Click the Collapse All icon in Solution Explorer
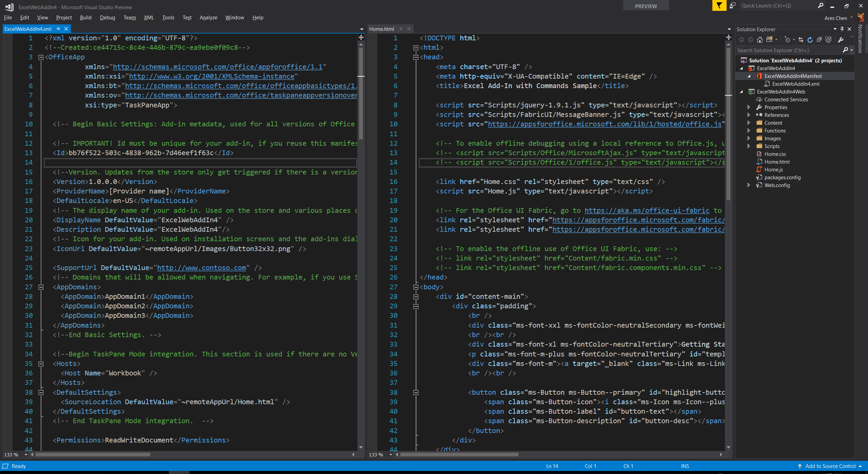The image size is (868, 474). point(819,40)
